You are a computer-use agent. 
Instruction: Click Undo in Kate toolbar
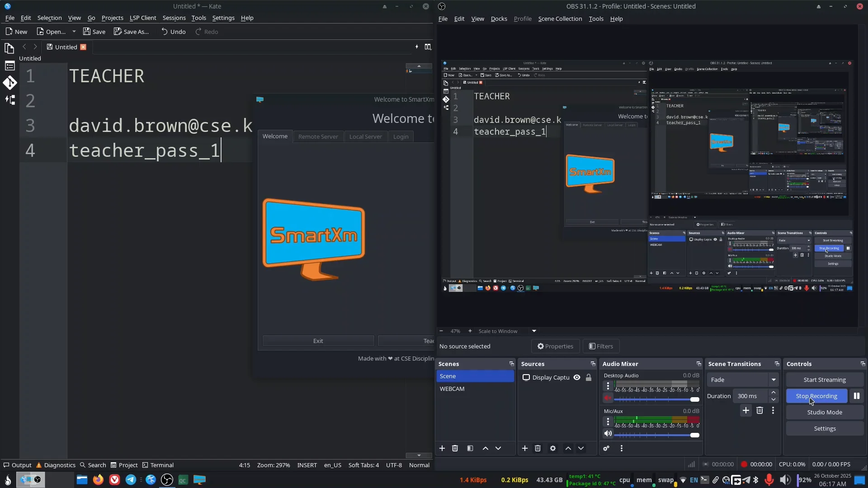pyautogui.click(x=174, y=32)
